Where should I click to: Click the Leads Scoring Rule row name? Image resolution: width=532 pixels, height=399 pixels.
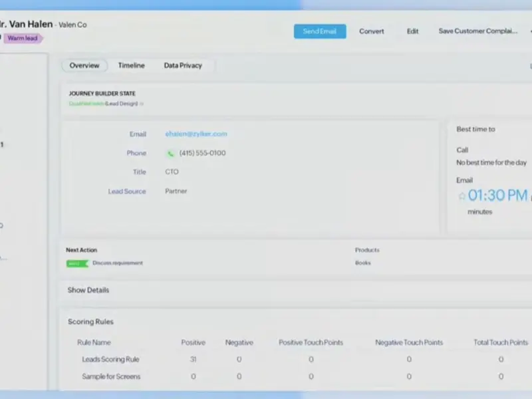110,360
